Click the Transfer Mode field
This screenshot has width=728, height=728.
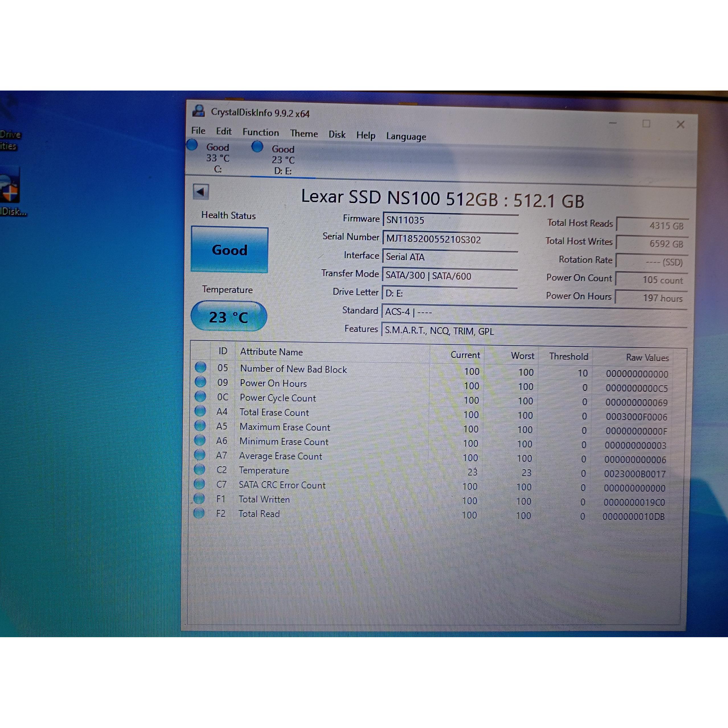coord(450,275)
